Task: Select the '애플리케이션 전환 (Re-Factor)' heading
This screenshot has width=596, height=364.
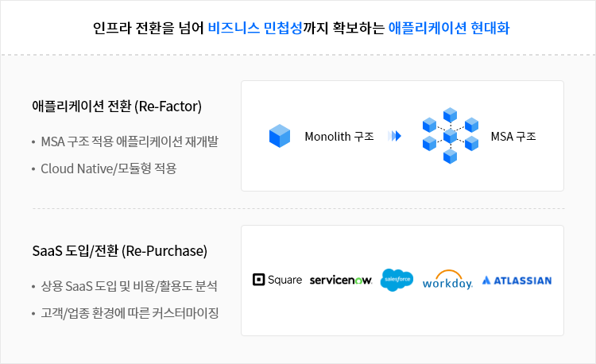Action: (x=116, y=106)
